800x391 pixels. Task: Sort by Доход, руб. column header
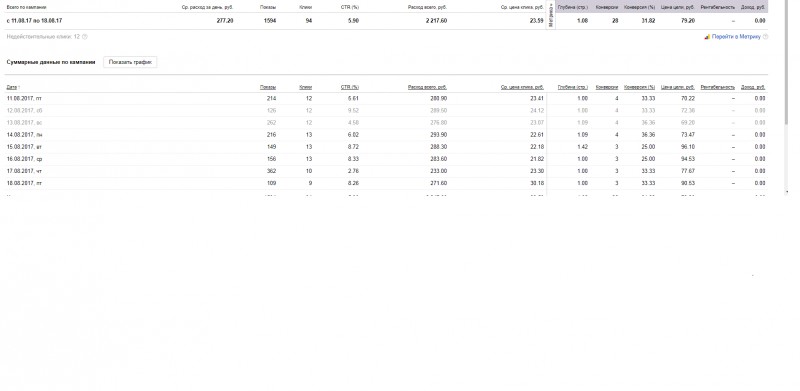pos(753,87)
